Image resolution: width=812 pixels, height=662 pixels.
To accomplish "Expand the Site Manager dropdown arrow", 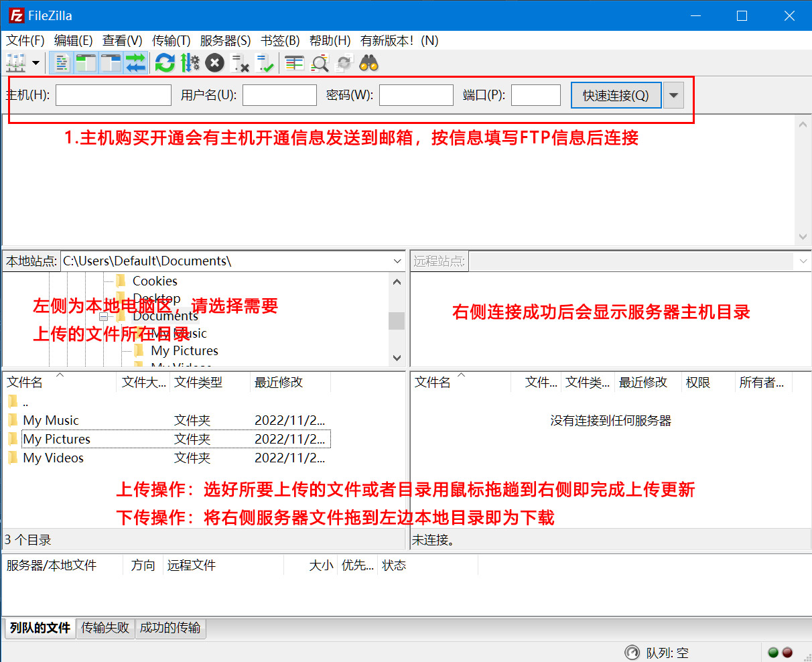I will coord(36,64).
